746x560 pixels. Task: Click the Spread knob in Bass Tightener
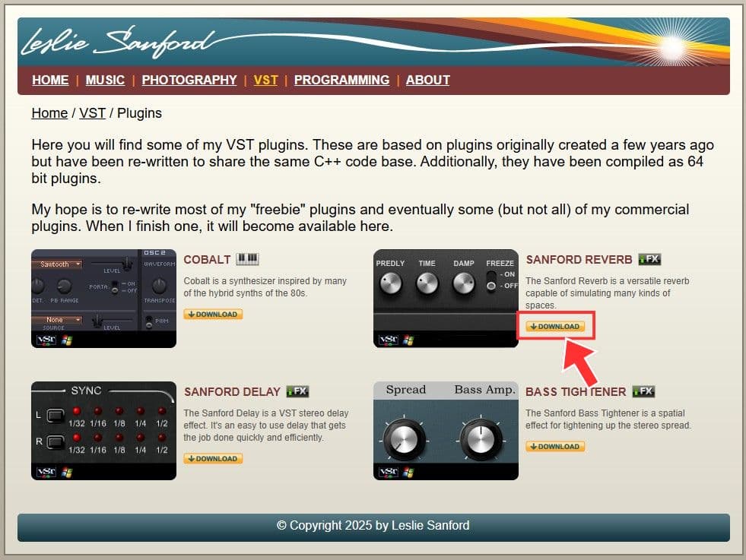pyautogui.click(x=404, y=438)
